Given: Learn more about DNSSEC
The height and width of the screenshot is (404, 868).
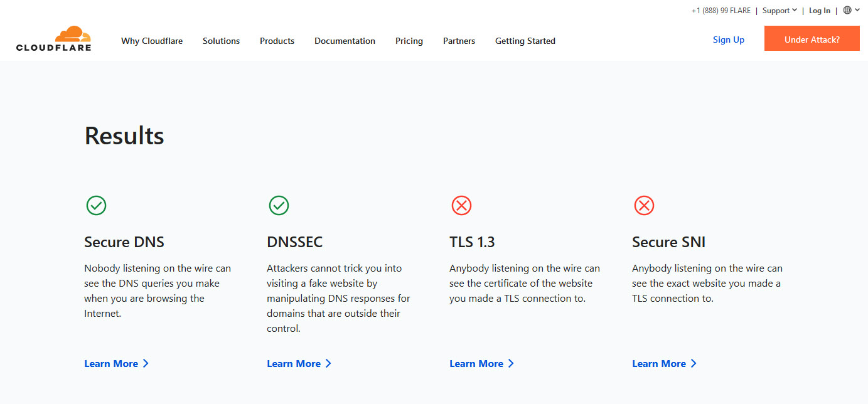Looking at the screenshot, I should pos(299,364).
